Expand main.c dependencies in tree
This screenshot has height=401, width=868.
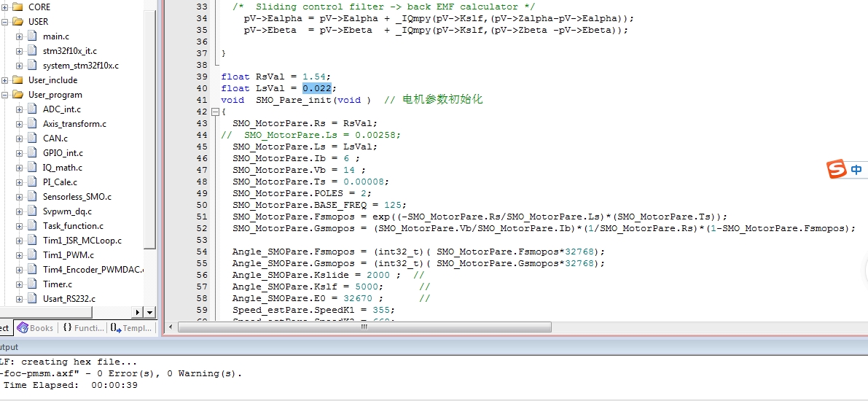pyautogui.click(x=20, y=36)
